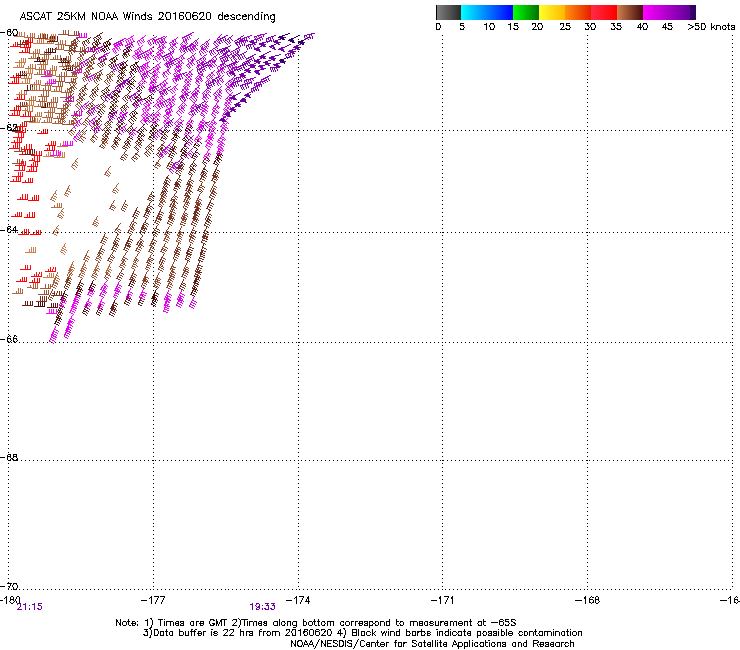Click the note 'Times are GMT' line
Image resolution: width=740 pixels, height=650 pixels.
316,623
